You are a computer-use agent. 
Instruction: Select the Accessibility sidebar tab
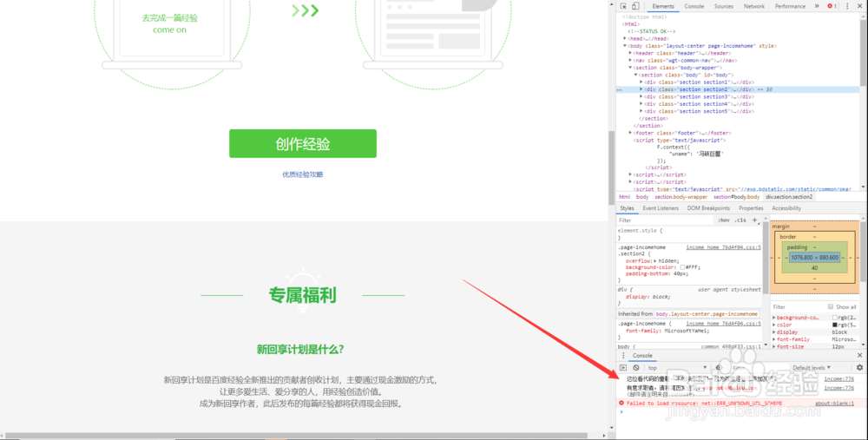786,208
